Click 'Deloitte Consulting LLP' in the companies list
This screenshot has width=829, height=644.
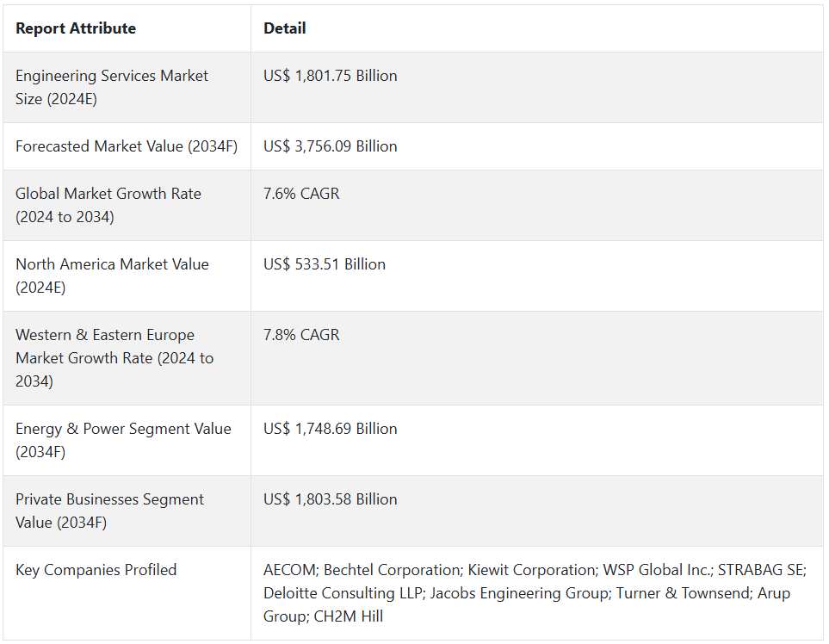click(x=343, y=593)
